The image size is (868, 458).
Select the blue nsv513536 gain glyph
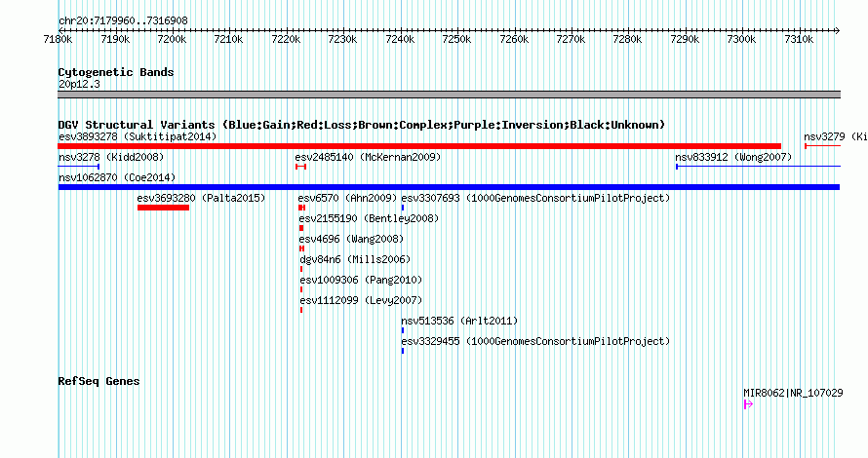coord(403,330)
